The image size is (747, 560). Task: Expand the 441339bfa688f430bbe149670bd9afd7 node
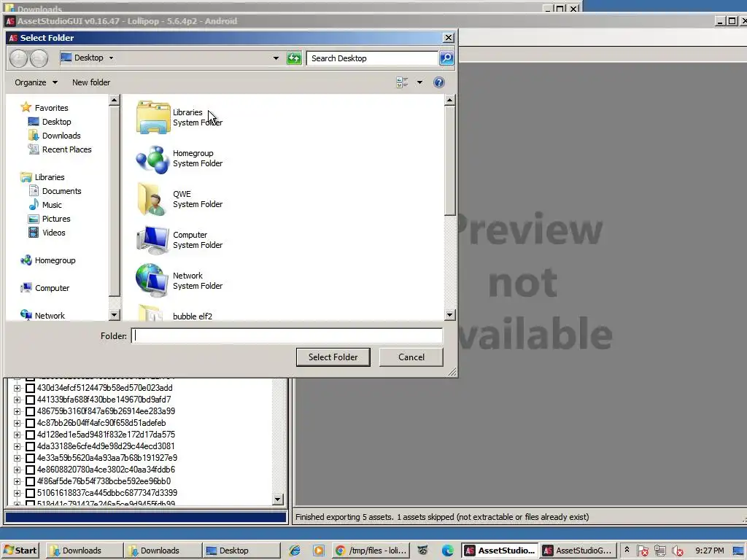[18, 400]
